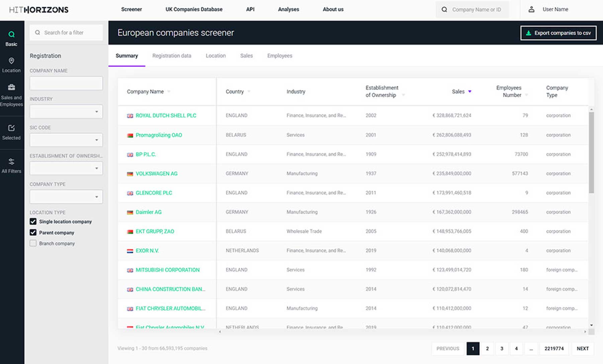Viewport: 603px width, 364px height.
Task: Click the Belarus flag beside Promagrolizing OAO
Action: pyautogui.click(x=130, y=135)
